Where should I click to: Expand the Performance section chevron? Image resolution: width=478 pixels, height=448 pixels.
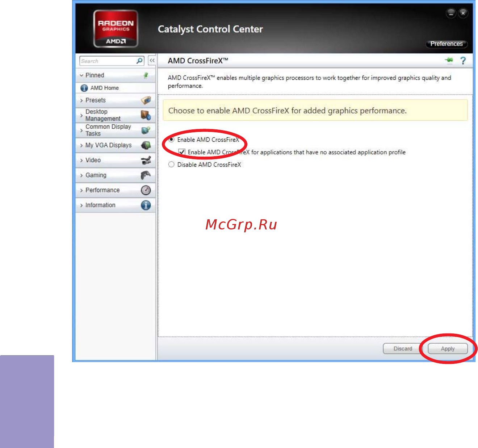click(x=81, y=190)
